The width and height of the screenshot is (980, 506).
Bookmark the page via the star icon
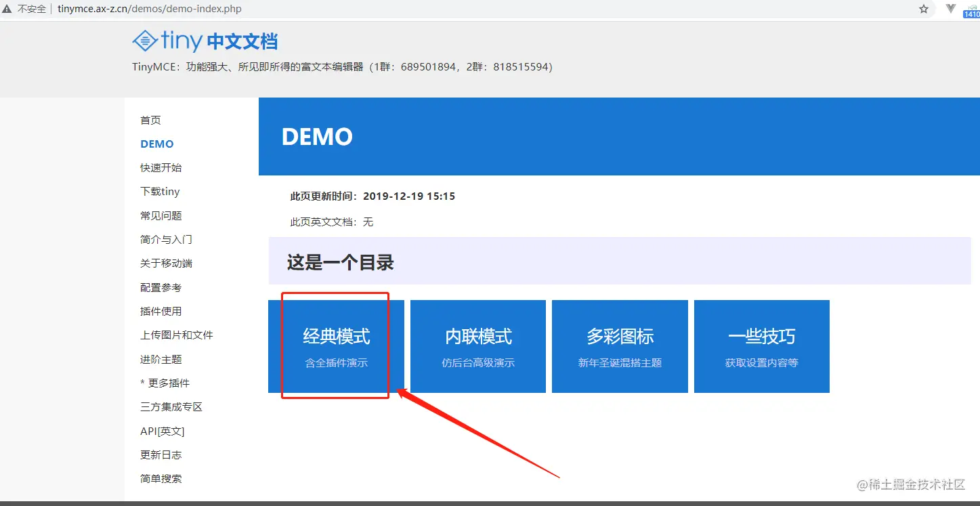coord(924,9)
